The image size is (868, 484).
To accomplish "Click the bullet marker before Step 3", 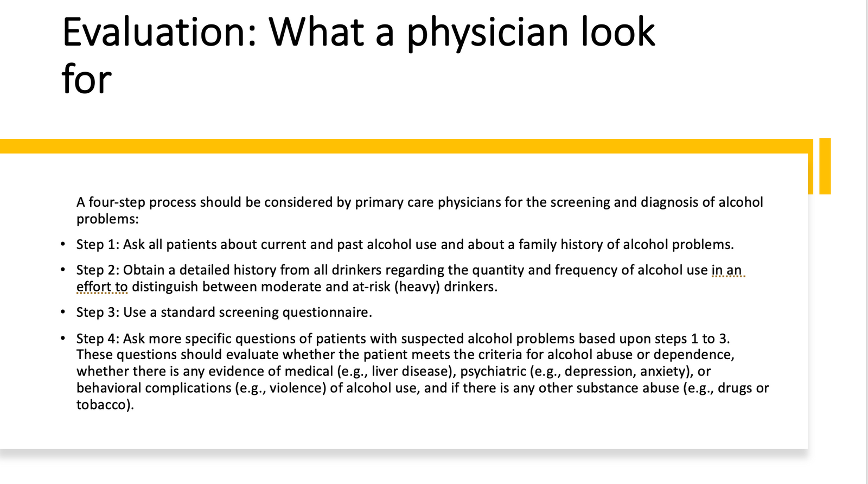I will tap(64, 312).
